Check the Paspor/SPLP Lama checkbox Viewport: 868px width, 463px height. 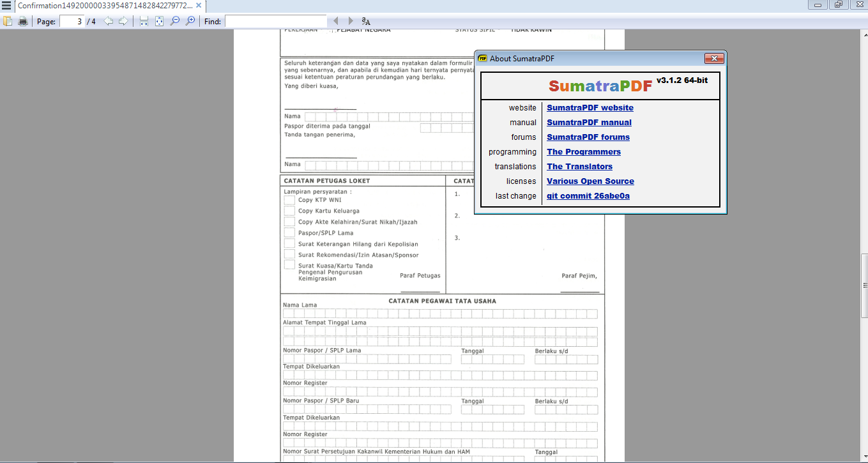click(x=289, y=232)
